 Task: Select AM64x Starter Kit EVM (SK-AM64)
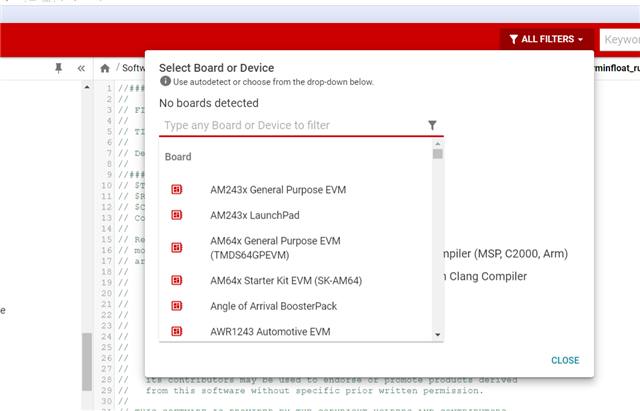(x=286, y=280)
